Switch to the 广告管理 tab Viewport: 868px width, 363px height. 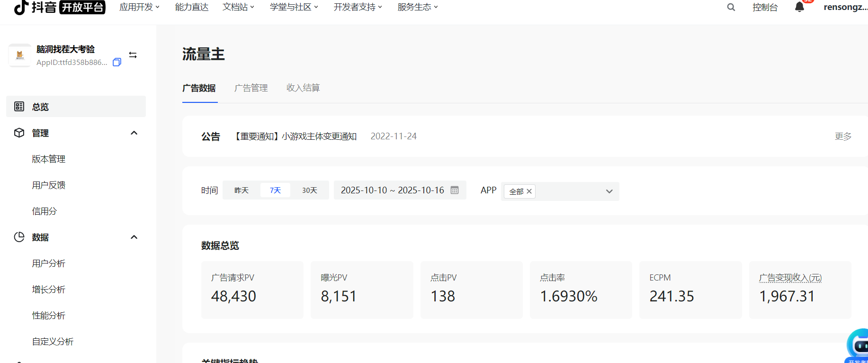point(251,88)
